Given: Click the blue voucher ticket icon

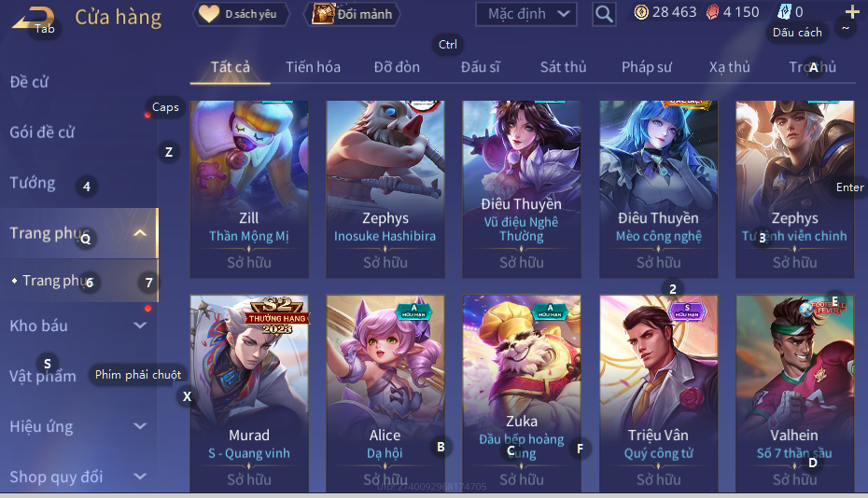Looking at the screenshot, I should tap(785, 11).
